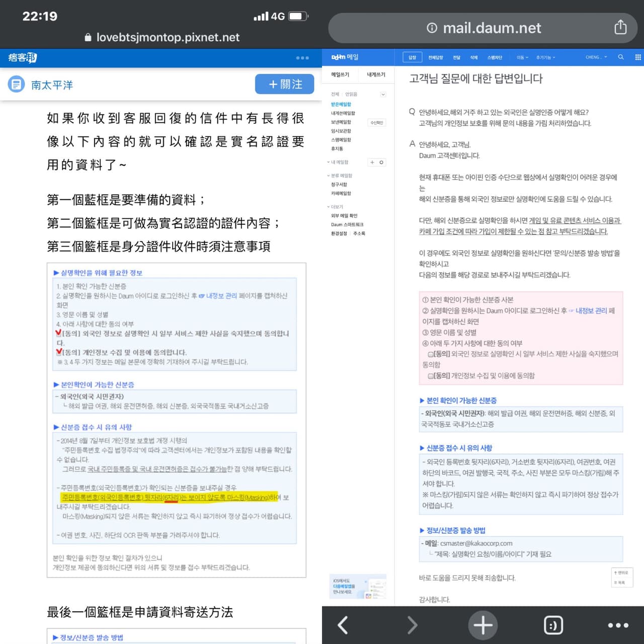Screen dimensions: 644x644
Task: Click 내정보 관리 link in pink box
Action: coord(591,311)
